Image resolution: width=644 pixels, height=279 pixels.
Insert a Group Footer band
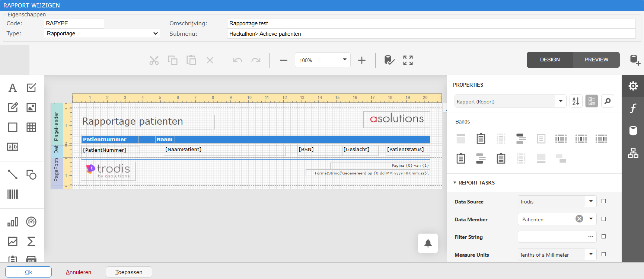click(481, 158)
